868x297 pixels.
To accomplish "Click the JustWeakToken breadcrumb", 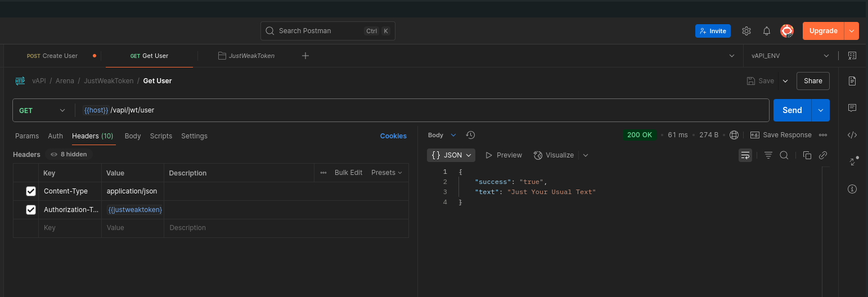I will 109,81.
